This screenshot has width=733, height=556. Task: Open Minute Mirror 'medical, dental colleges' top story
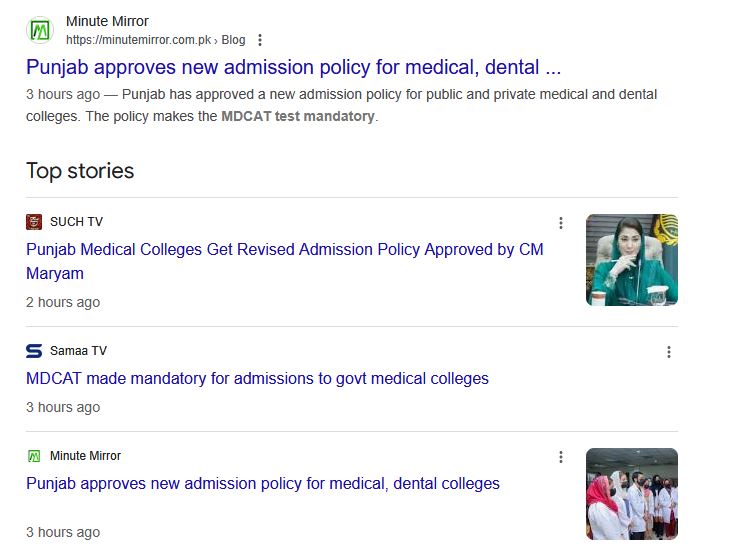(262, 484)
